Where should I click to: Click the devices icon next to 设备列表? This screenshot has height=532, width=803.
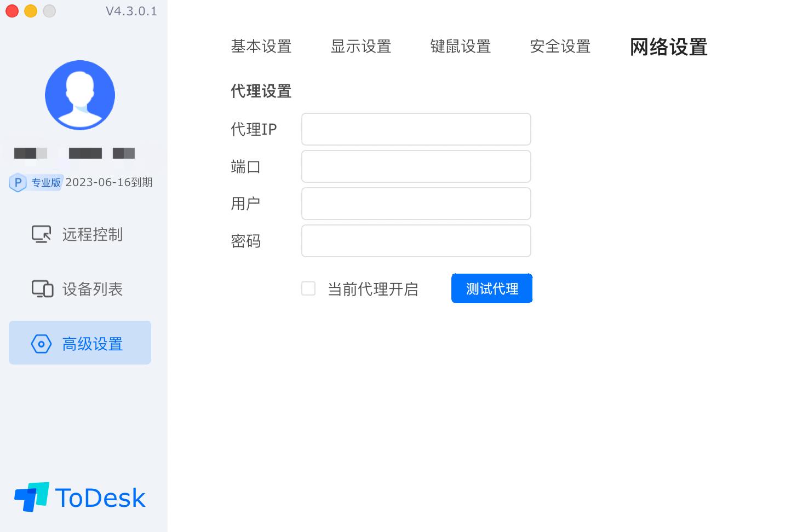click(41, 288)
